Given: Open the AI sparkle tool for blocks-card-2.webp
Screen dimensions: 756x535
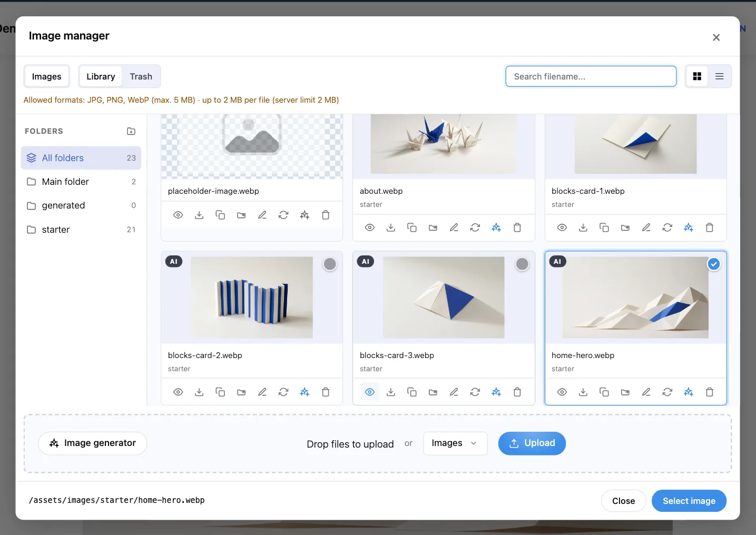Looking at the screenshot, I should (305, 392).
